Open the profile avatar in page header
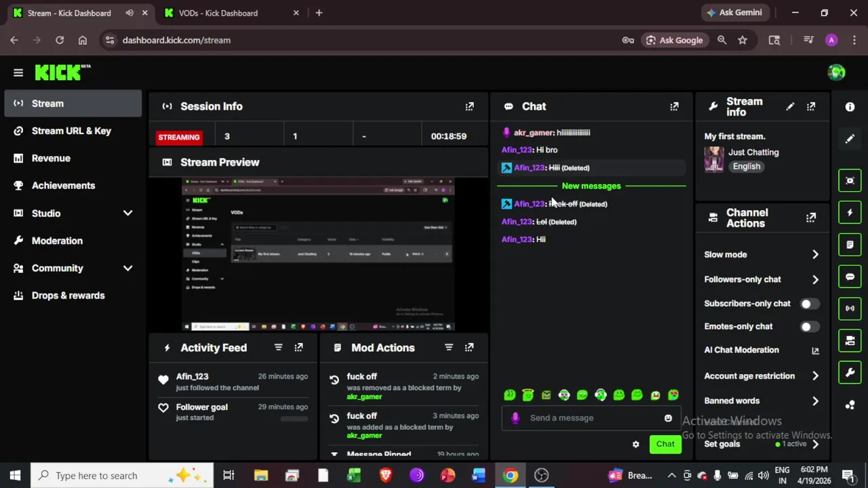The width and height of the screenshot is (868, 488). coord(836,73)
